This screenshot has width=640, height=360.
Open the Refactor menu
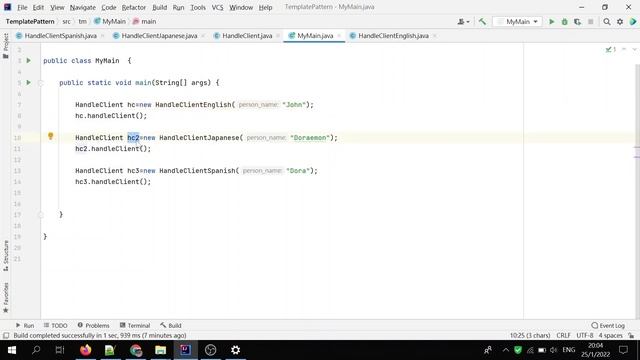point(133,7)
